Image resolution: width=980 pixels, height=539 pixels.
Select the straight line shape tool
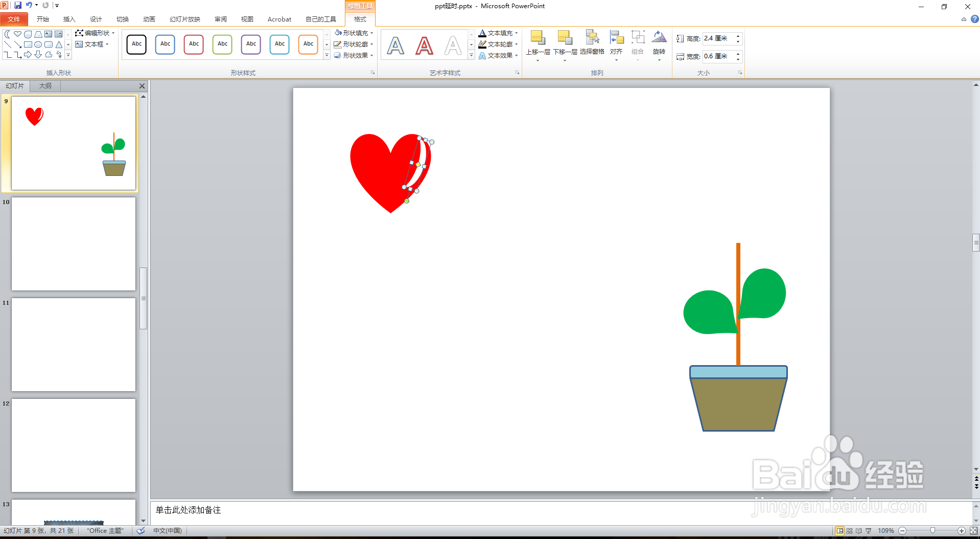tap(8, 44)
